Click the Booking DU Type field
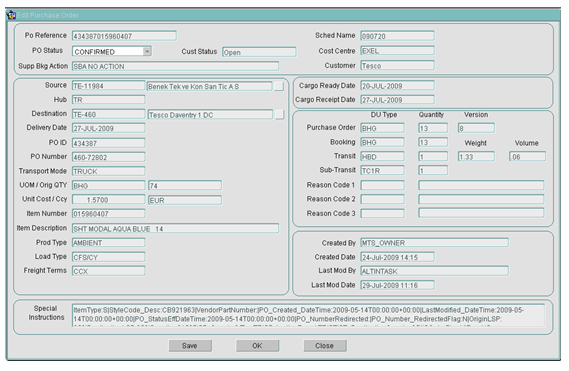Screen dimensions: 569x371 tap(382, 142)
